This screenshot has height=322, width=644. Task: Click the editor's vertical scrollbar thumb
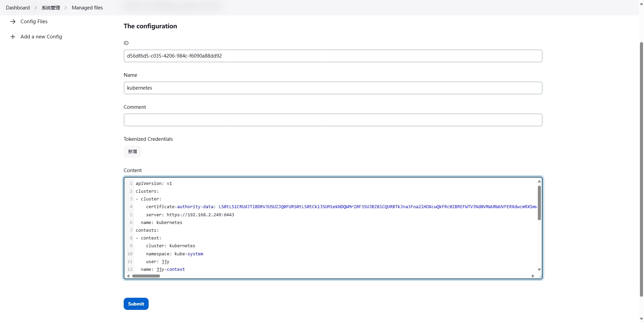(x=539, y=203)
